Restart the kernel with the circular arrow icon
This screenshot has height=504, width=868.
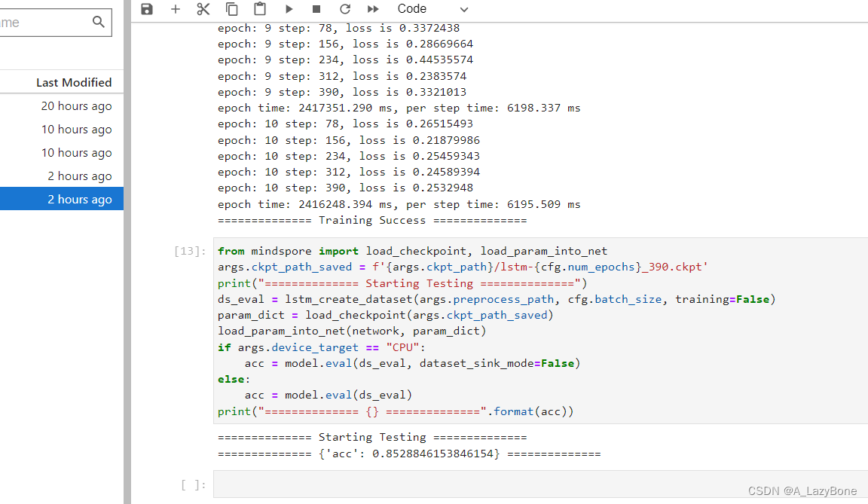click(x=345, y=9)
